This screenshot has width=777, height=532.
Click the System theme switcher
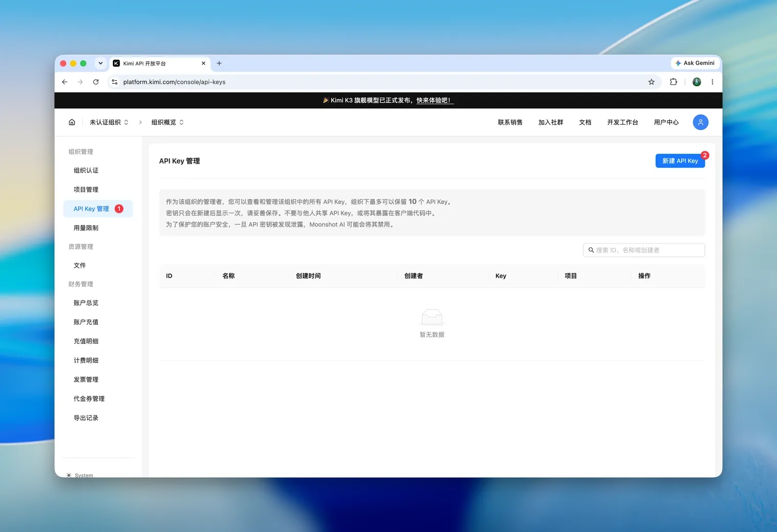coord(80,475)
